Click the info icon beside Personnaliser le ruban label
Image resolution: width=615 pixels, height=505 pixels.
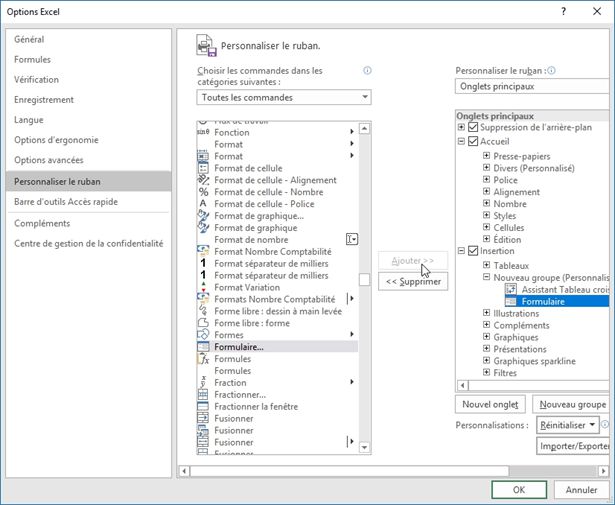click(x=551, y=71)
